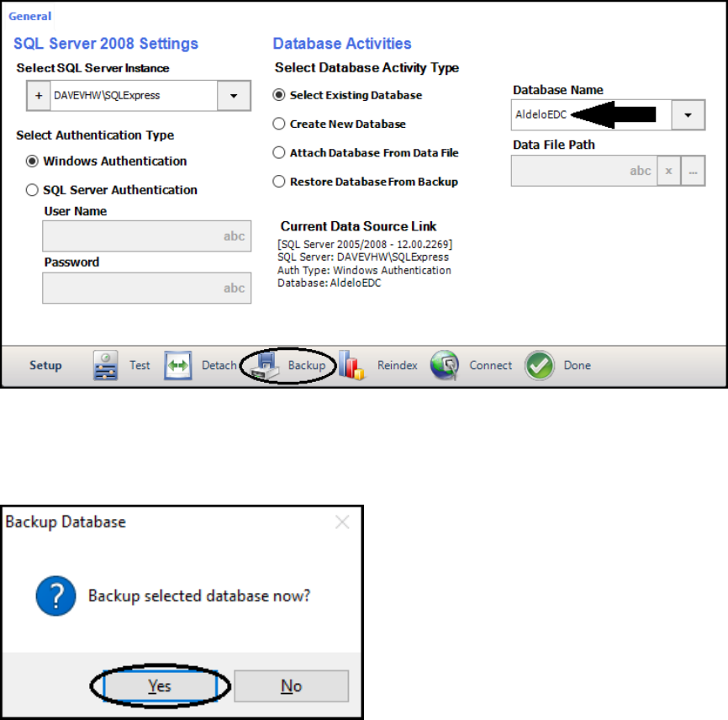
Task: Close the Backup Database dialog
Action: click(342, 522)
